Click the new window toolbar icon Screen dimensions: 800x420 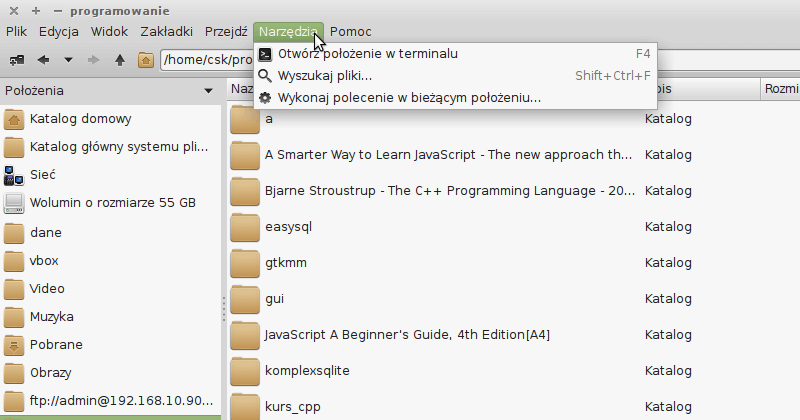tap(17, 60)
